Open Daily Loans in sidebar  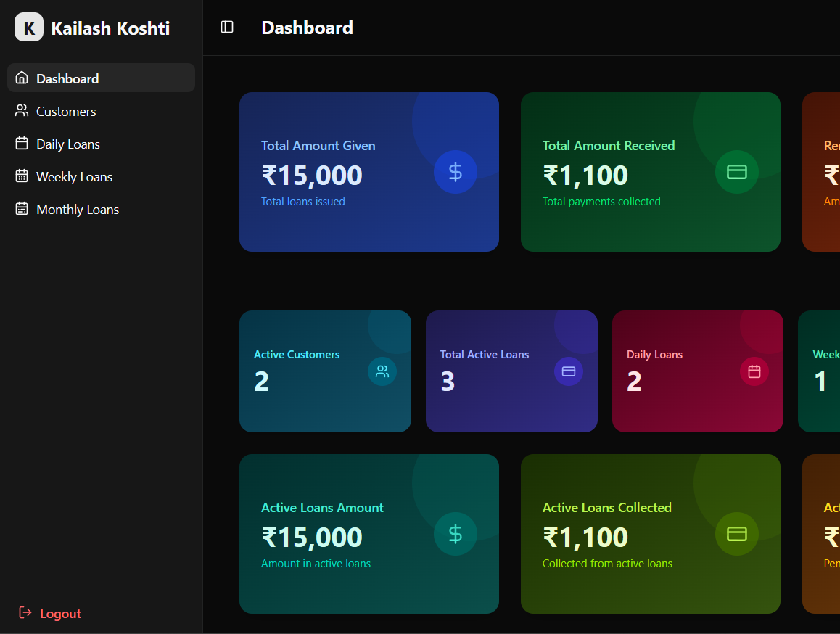(x=102, y=144)
